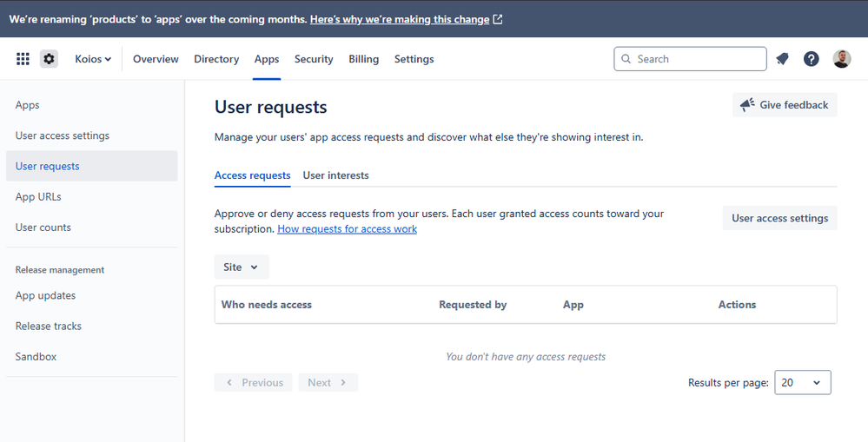Click the 'Requested by' column header
Viewport: 868px width, 442px height.
[473, 304]
